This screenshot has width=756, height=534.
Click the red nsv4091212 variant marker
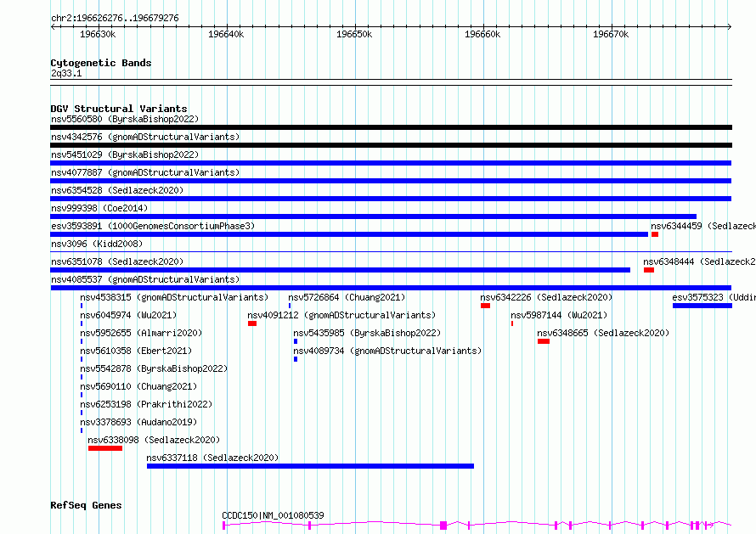click(252, 323)
